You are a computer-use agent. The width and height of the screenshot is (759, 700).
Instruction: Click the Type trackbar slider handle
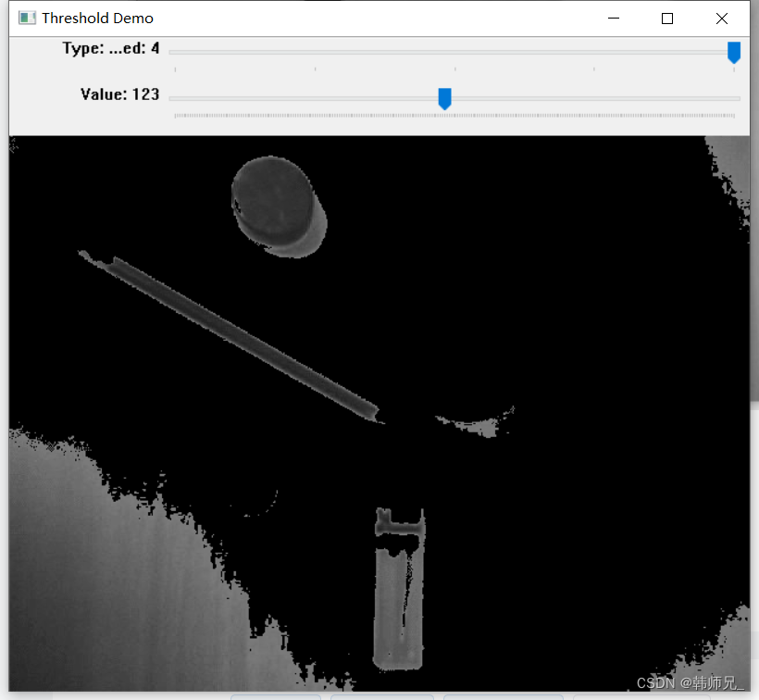pos(734,53)
